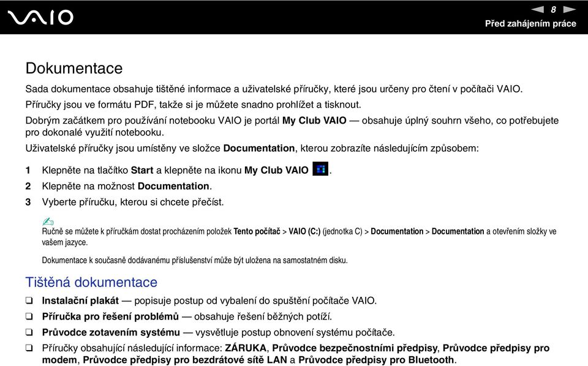This screenshot has height=366, width=588.
Task: Click the bold Start text in step 1
Action: 141,170
